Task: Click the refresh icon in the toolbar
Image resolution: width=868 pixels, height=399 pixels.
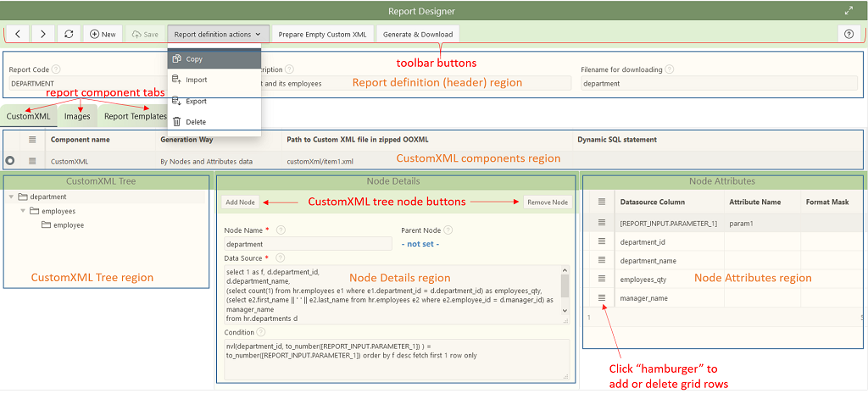Action: pyautogui.click(x=69, y=35)
